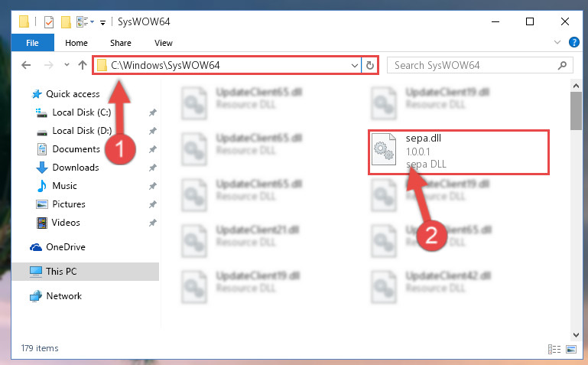This screenshot has width=588, height=365.
Task: Select the sepa.dll file
Action: (x=459, y=152)
